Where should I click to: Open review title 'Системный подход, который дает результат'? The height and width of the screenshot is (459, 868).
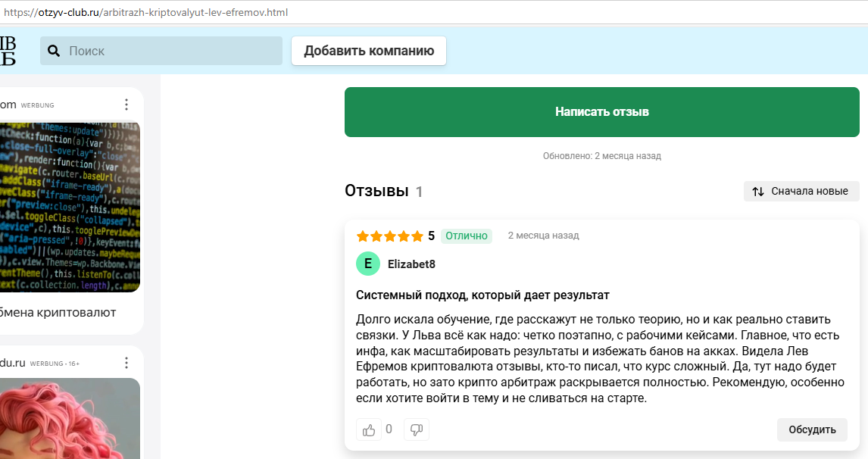(482, 295)
